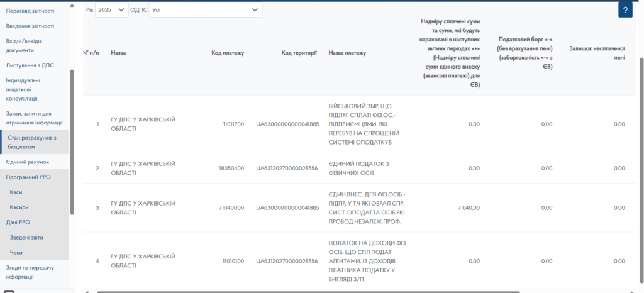Open Чеки submenu item
644x293 pixels.
pyautogui.click(x=16, y=253)
